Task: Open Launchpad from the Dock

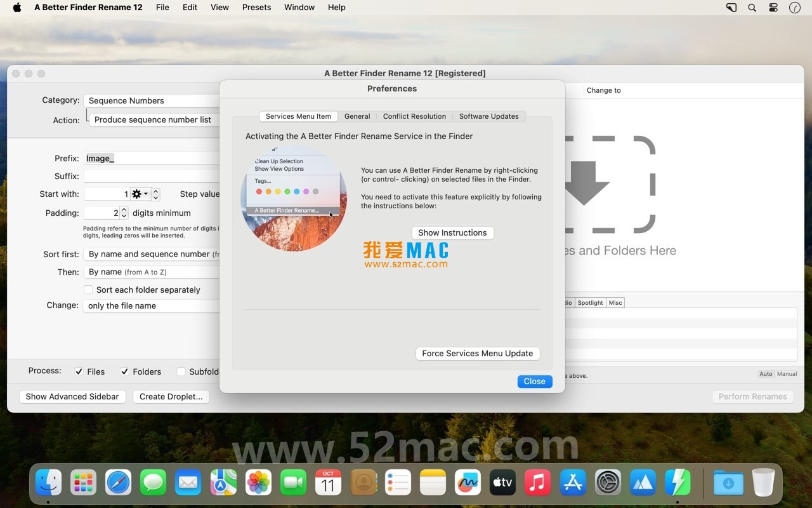Action: pos(84,483)
